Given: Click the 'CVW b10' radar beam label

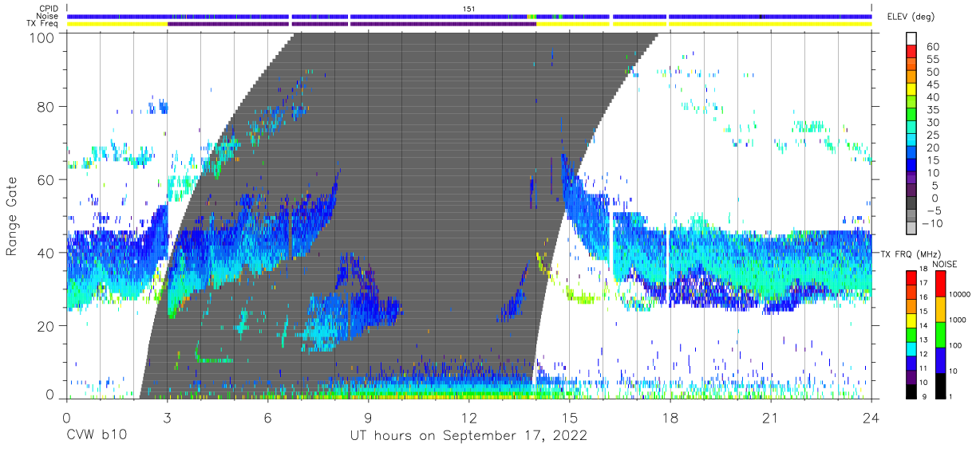Looking at the screenshot, I should (x=96, y=436).
